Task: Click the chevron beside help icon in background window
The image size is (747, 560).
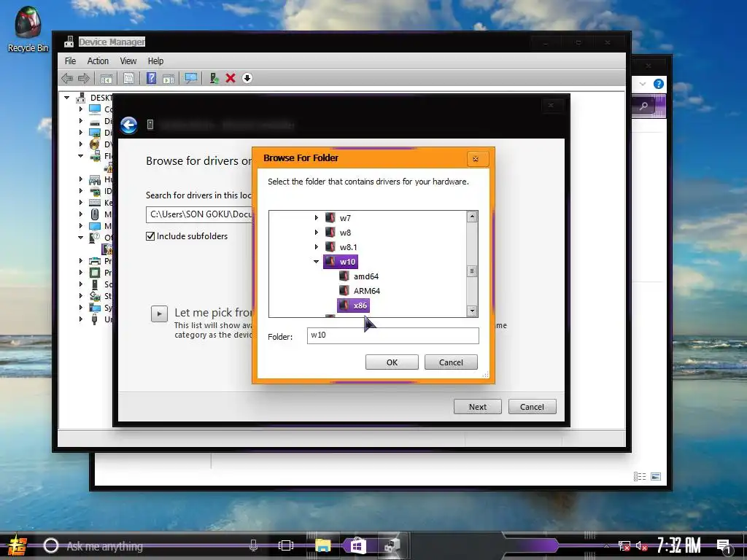Action: [x=643, y=84]
